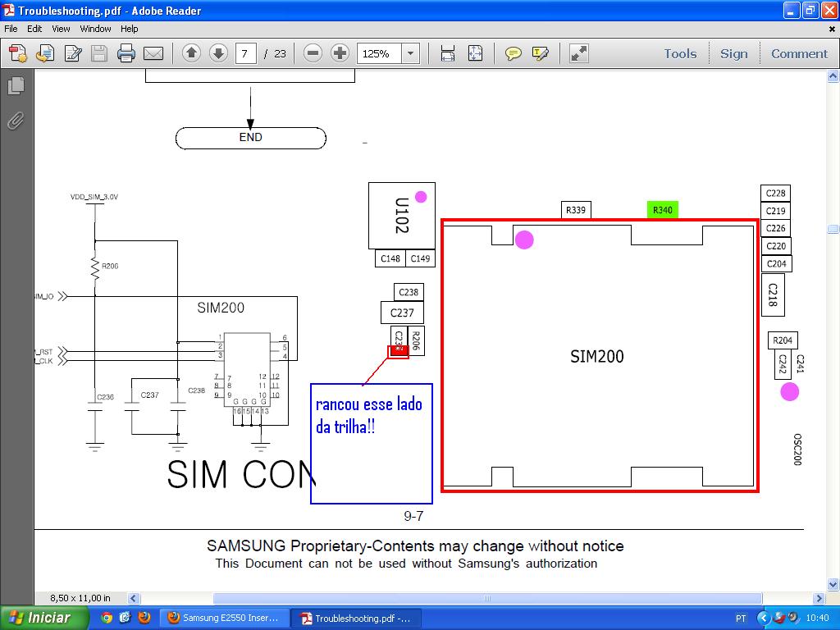The image size is (840, 630).
Task: Launch Firefox from quick launch
Action: 144,619
